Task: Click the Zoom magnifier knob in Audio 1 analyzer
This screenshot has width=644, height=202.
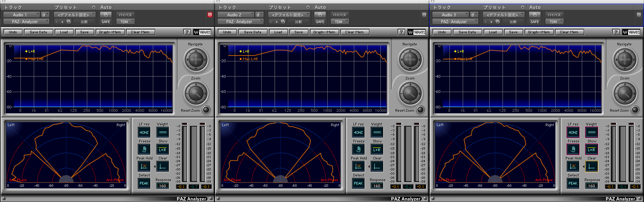Action: pyautogui.click(x=196, y=93)
